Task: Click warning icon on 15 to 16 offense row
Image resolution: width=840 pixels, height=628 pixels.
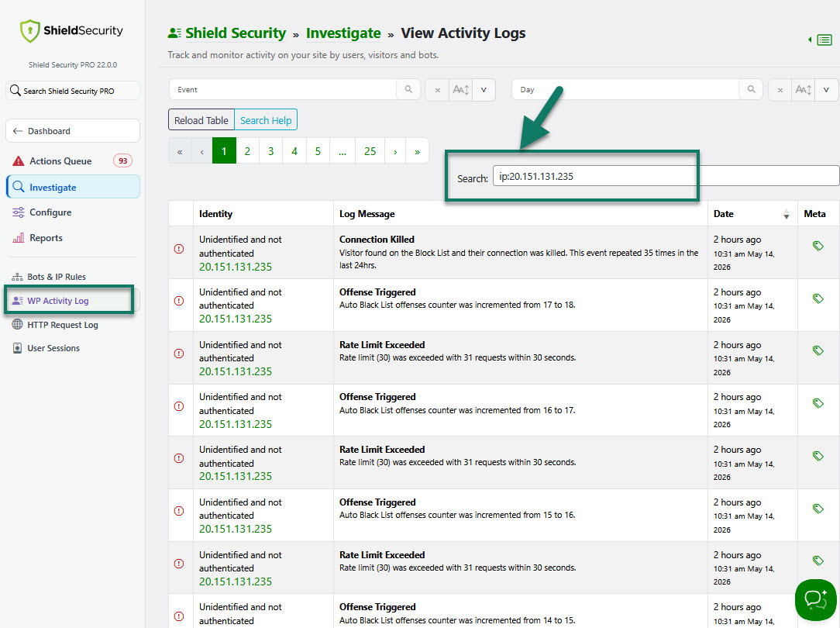Action: coord(179,511)
